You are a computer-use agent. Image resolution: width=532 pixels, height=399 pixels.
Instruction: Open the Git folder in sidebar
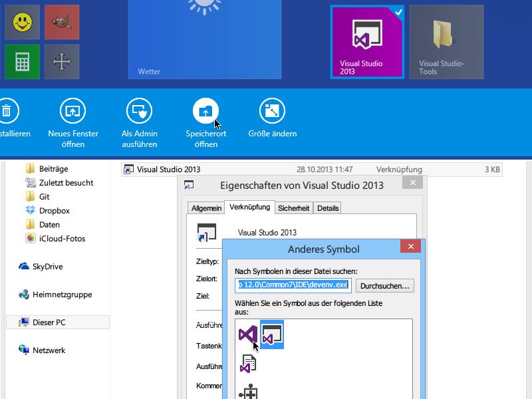click(x=37, y=196)
